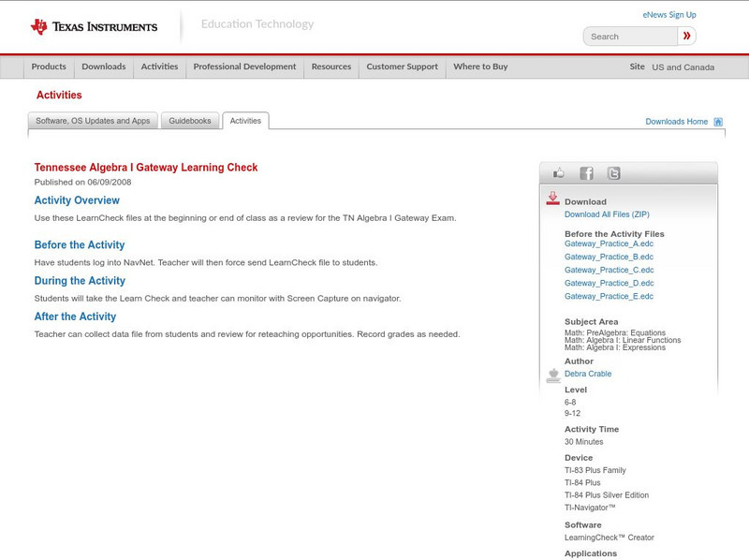Click the Downloads Home house icon

[x=718, y=121]
